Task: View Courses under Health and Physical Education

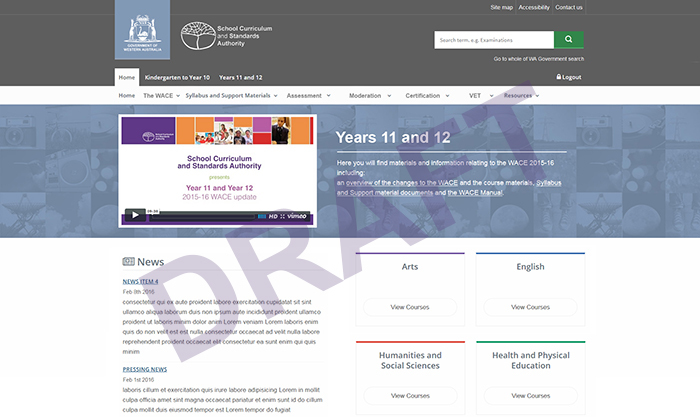Action: coord(531,396)
